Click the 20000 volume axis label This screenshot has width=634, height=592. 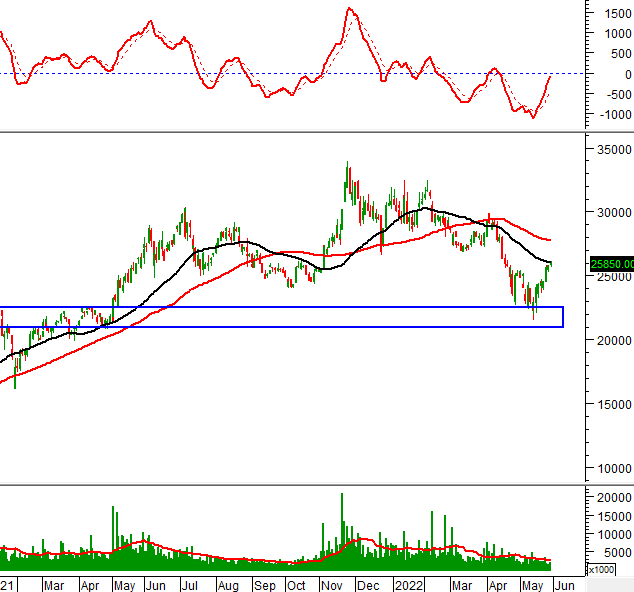click(x=610, y=498)
